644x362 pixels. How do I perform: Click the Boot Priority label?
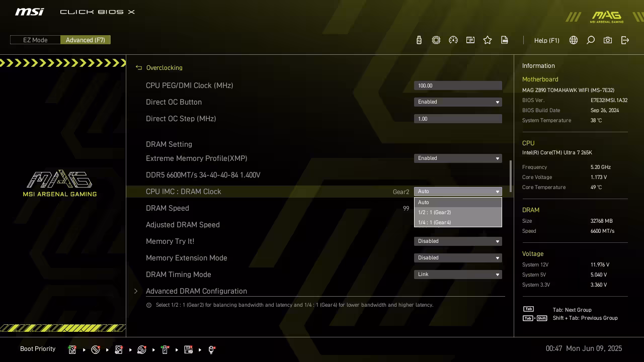(38, 349)
